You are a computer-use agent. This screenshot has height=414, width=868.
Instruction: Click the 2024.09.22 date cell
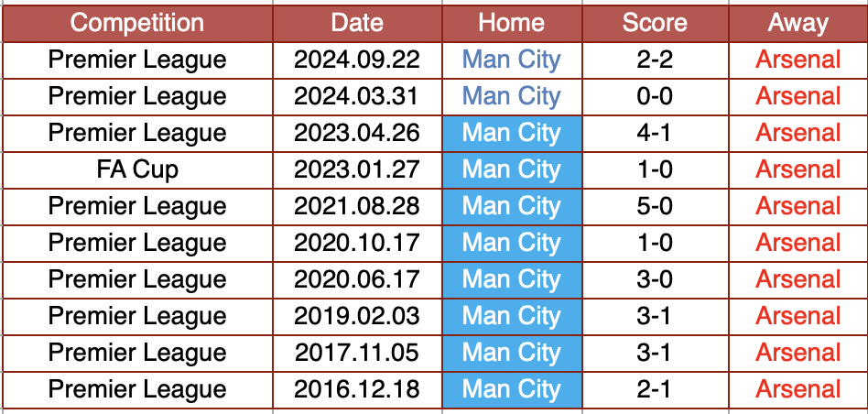[x=356, y=60]
